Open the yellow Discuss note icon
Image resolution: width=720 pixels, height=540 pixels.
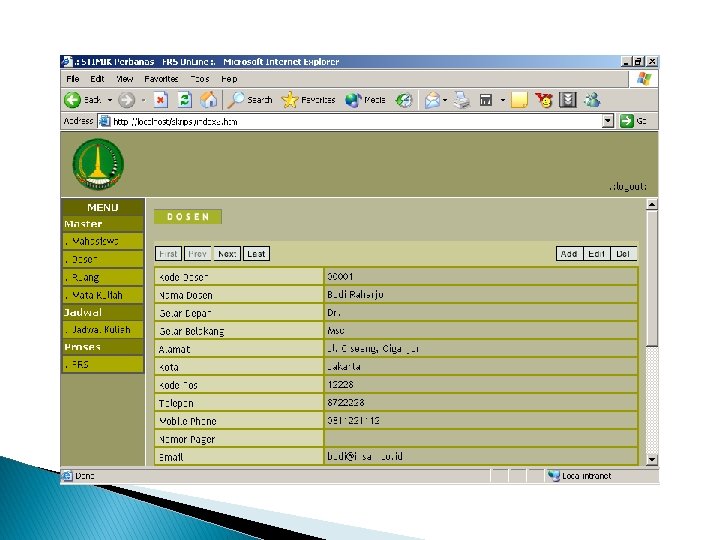519,100
